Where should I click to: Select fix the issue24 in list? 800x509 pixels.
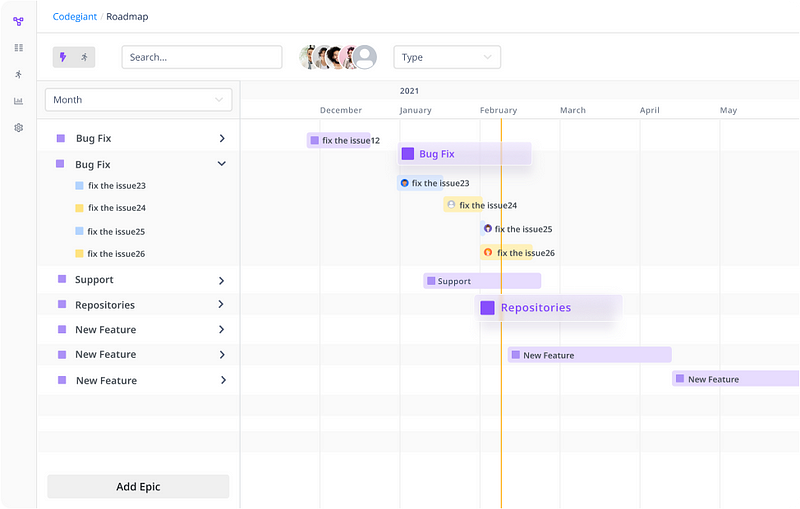click(x=117, y=208)
